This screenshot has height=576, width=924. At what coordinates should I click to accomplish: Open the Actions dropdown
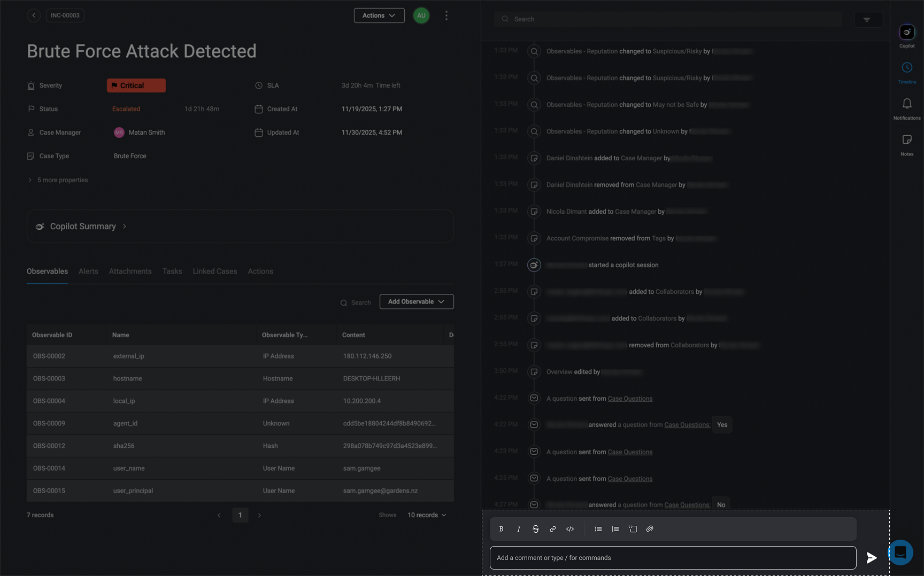pos(379,15)
